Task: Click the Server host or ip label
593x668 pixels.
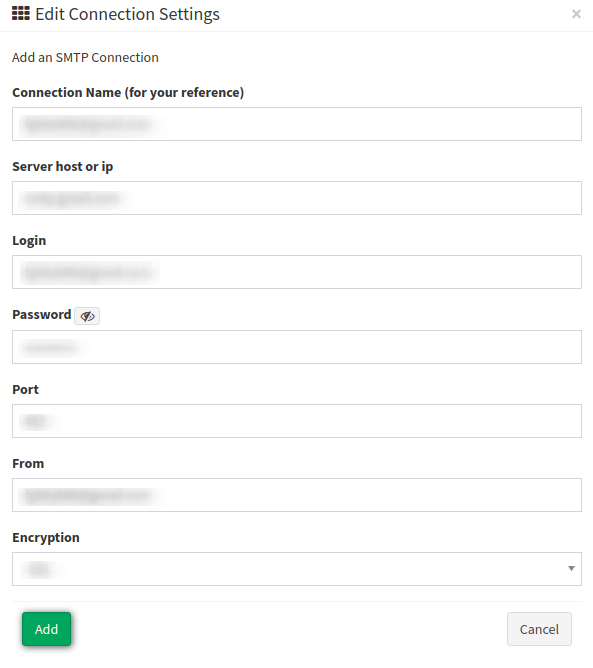Action: (x=63, y=167)
